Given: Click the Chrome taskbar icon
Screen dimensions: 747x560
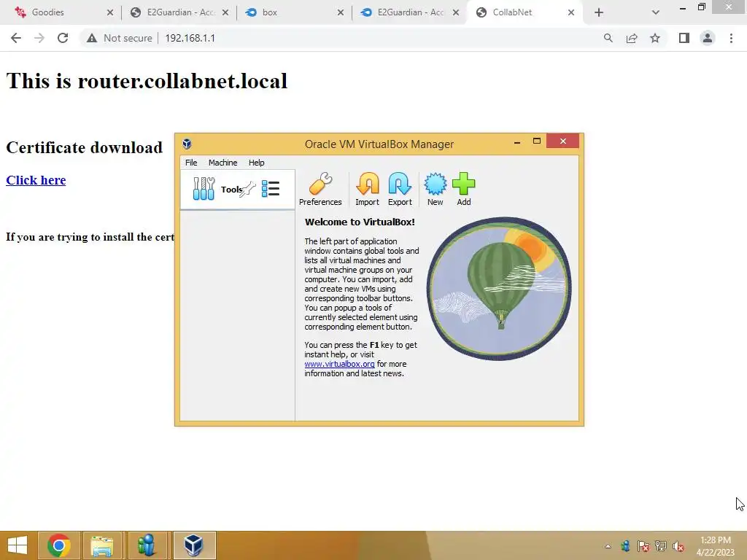Looking at the screenshot, I should 59,545.
